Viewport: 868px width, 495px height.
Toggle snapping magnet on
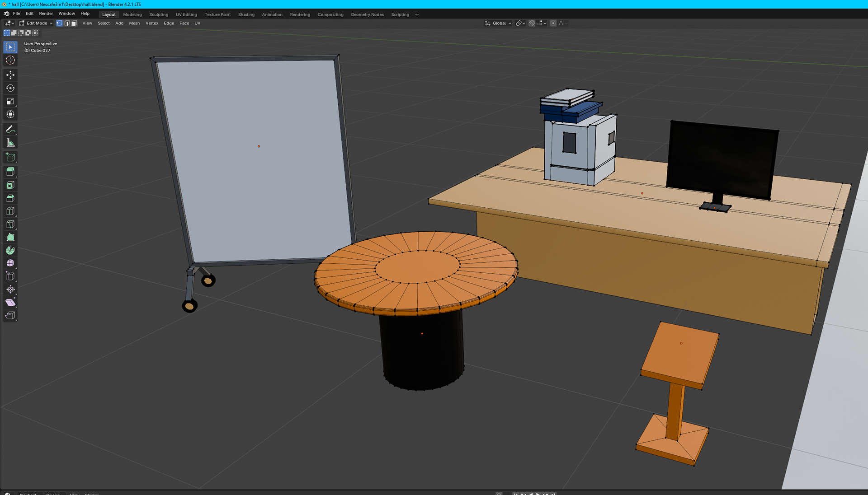pos(532,23)
